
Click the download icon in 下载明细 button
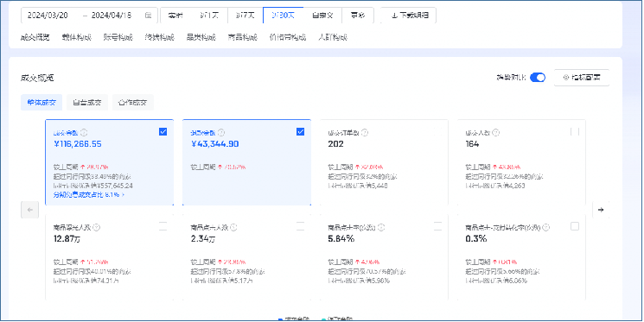(394, 16)
